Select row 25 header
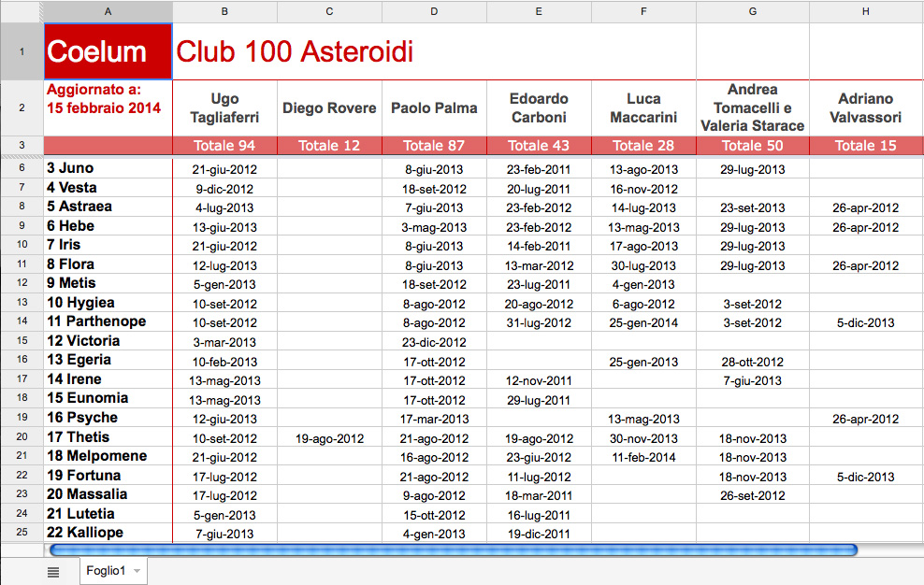This screenshot has height=585, width=924. (x=22, y=533)
